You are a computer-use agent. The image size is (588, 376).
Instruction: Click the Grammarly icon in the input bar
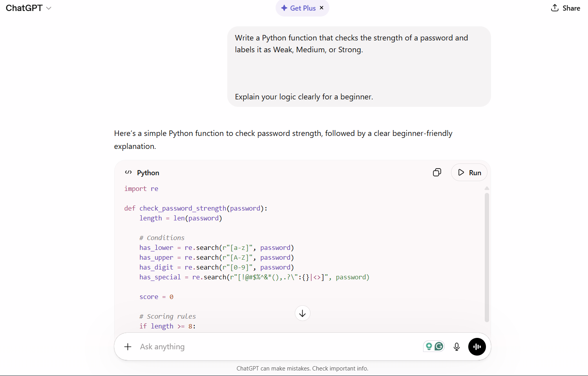[439, 346]
